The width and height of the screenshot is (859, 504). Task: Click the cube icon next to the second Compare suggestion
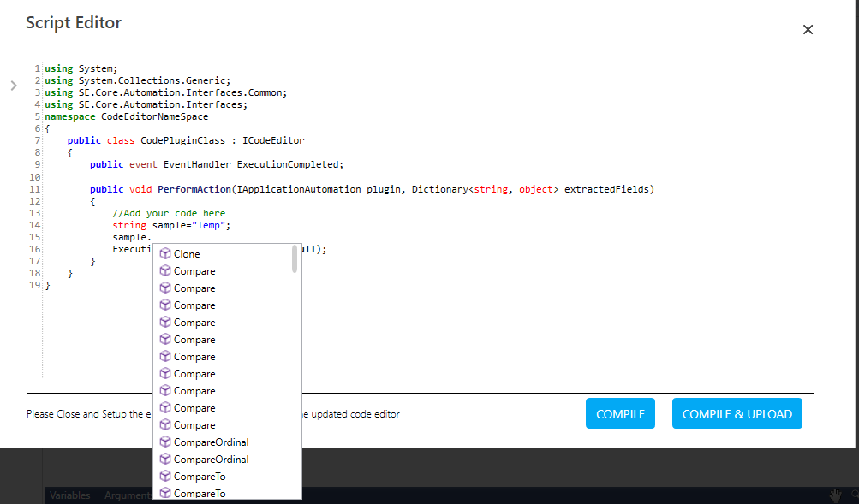pyautogui.click(x=164, y=288)
